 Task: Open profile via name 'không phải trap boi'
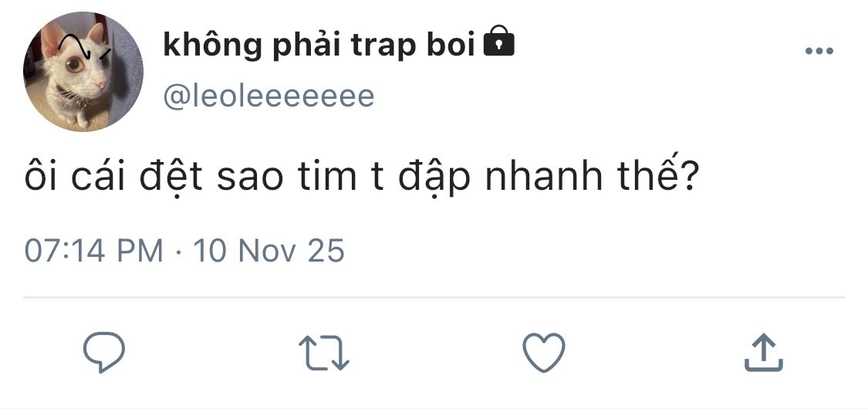point(319,44)
